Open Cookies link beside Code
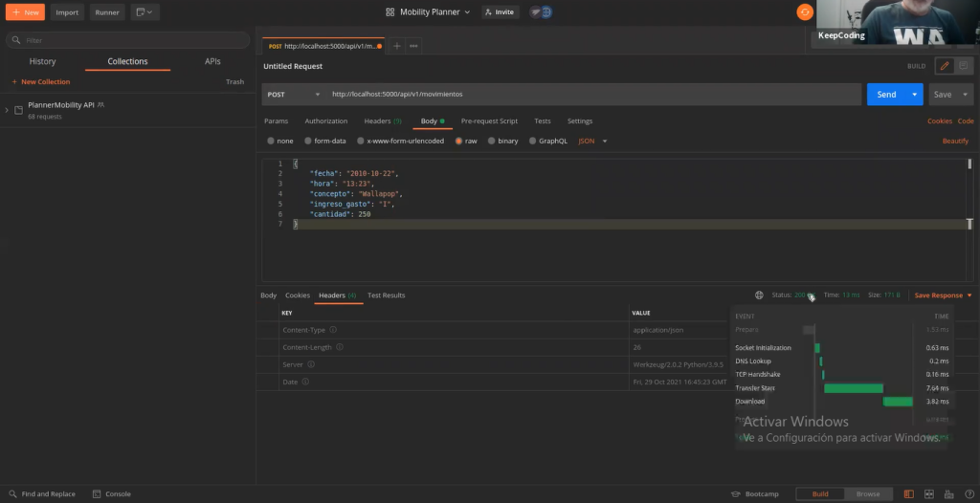Viewport: 980px width, 503px height. click(x=940, y=120)
